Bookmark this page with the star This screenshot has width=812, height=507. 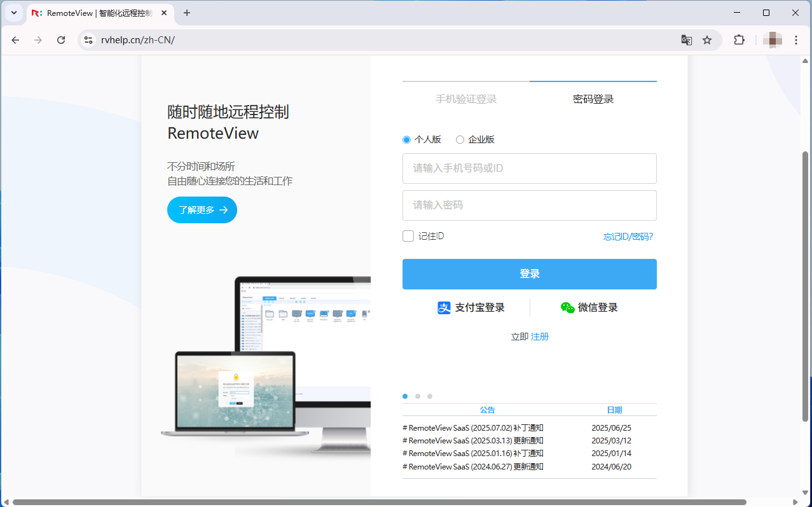coord(707,40)
